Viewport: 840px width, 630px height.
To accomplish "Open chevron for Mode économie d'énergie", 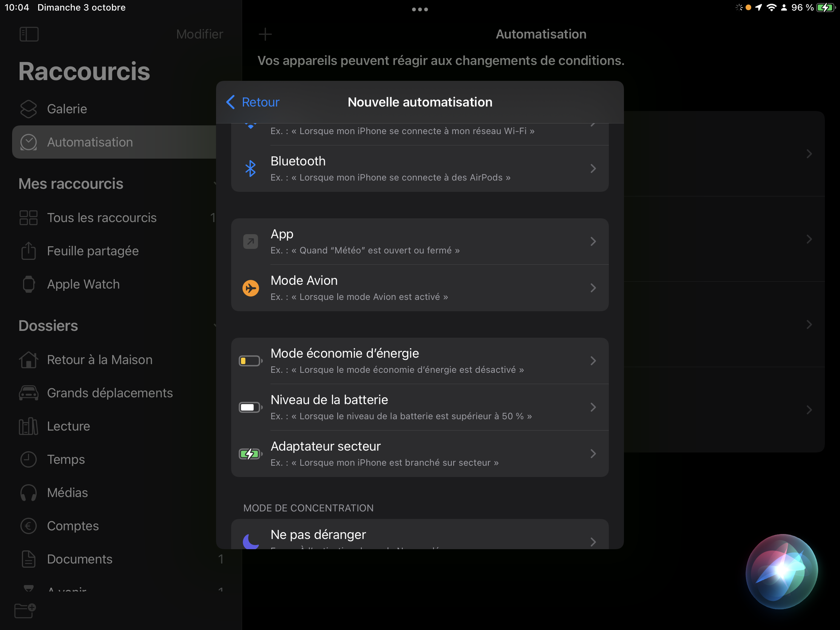I will (593, 361).
